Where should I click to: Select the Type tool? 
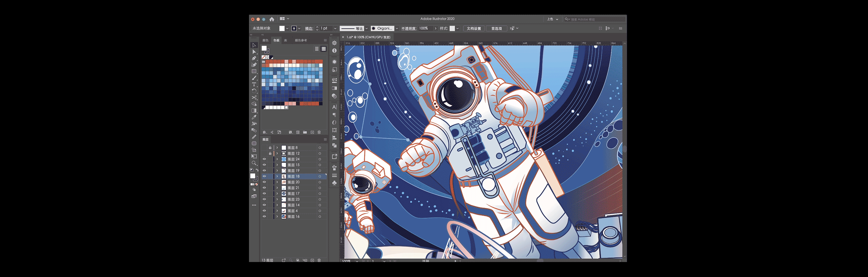click(x=255, y=84)
